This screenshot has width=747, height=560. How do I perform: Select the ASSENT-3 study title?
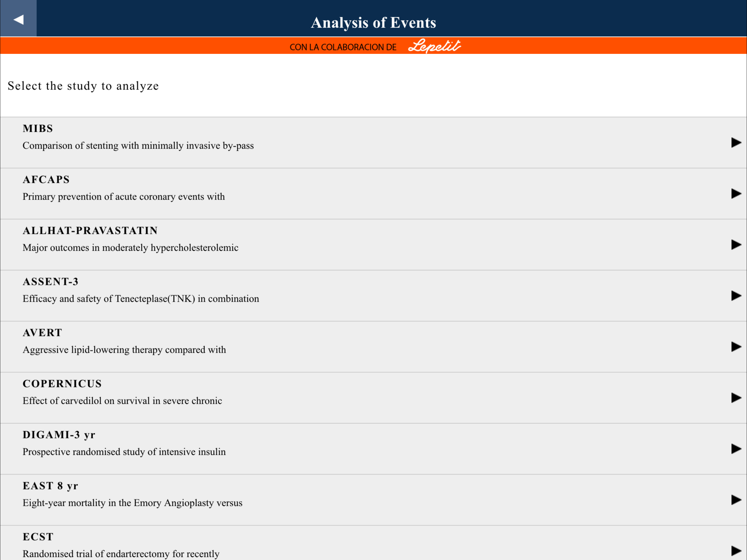coord(51,281)
